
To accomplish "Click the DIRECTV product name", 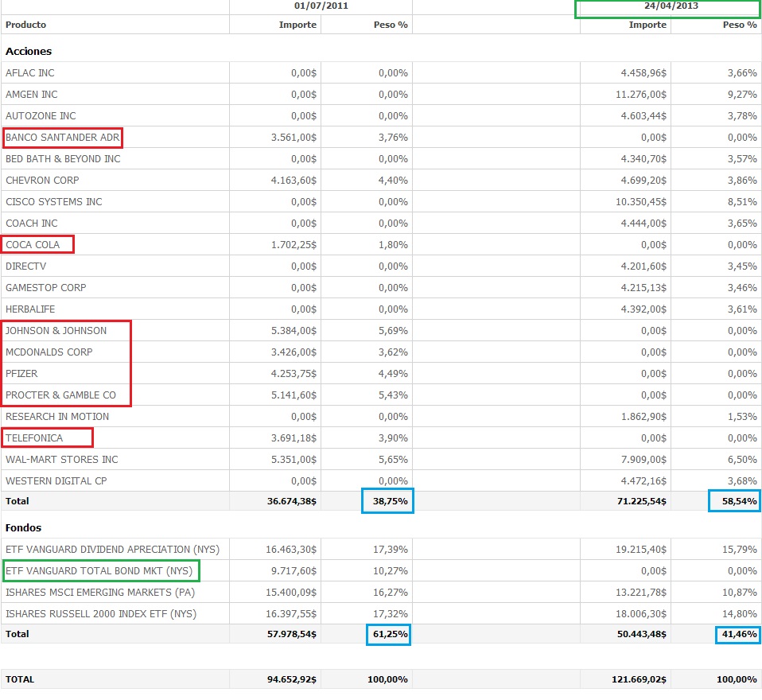I will pyautogui.click(x=25, y=266).
